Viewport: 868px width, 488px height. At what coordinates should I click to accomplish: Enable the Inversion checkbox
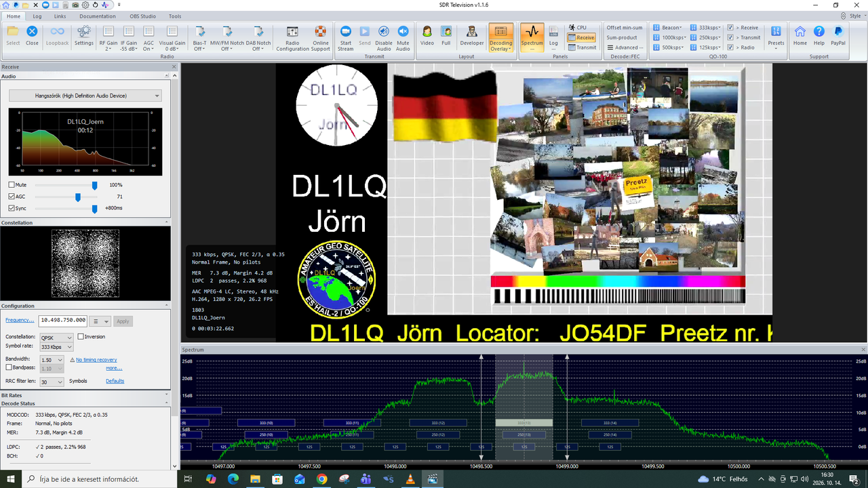click(81, 337)
